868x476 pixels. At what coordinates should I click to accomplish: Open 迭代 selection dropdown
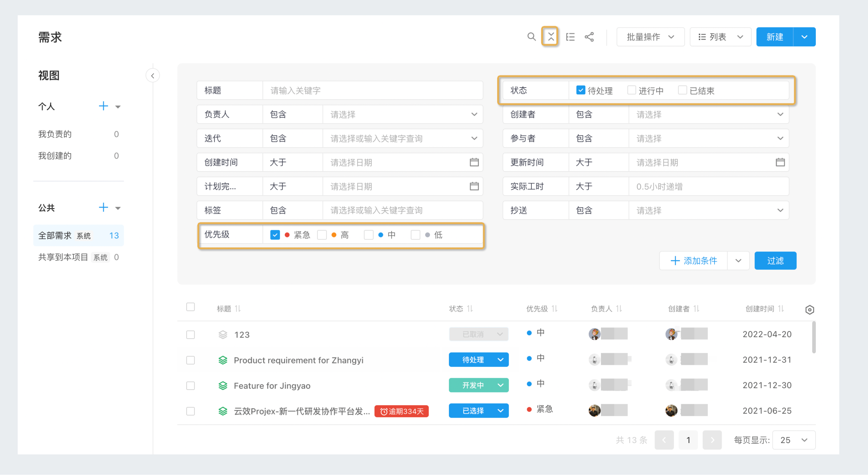tap(403, 138)
